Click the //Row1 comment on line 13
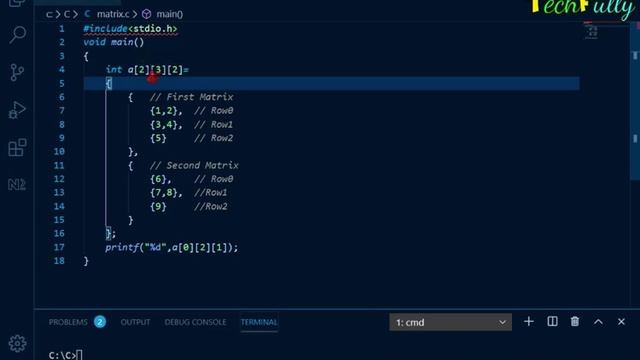 coord(211,193)
